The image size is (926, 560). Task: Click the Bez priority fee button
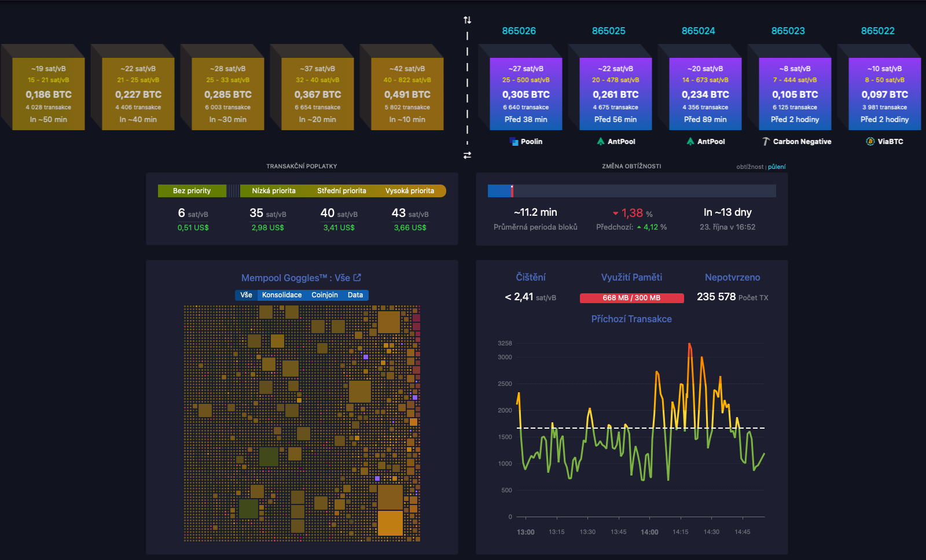point(192,190)
